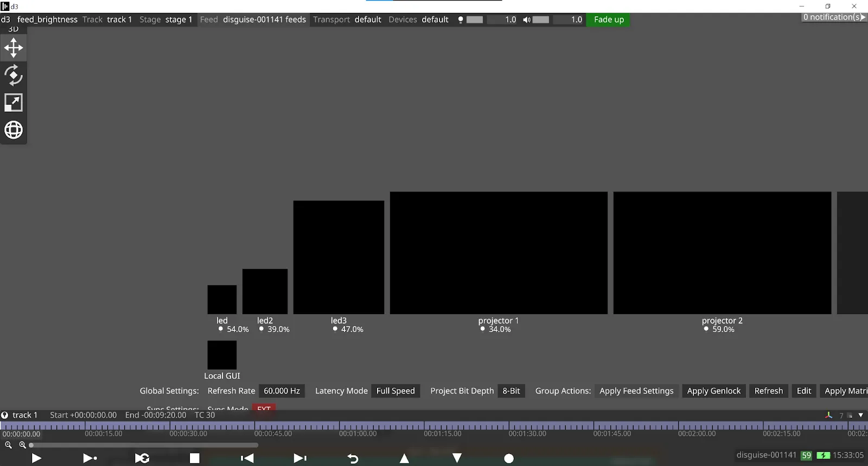Image resolution: width=868 pixels, height=466 pixels.
Task: Click the Stop transport button
Action: point(195,458)
